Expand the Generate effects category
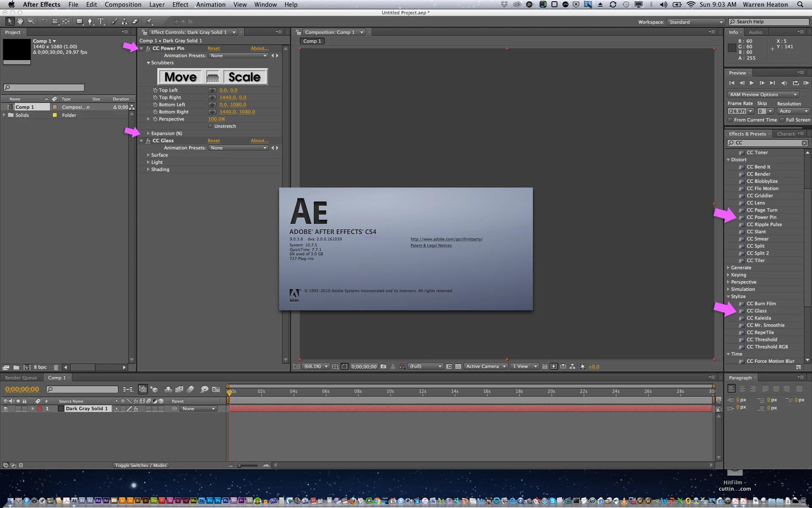 pyautogui.click(x=728, y=268)
